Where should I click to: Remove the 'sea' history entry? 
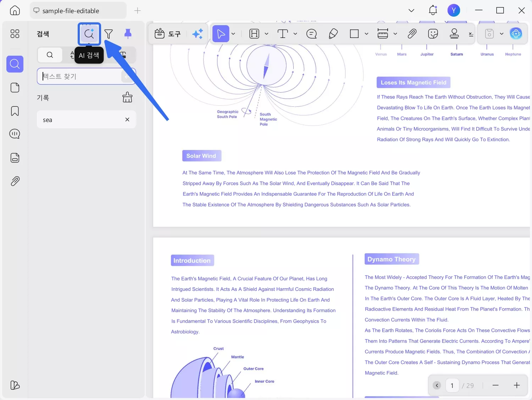(127, 120)
